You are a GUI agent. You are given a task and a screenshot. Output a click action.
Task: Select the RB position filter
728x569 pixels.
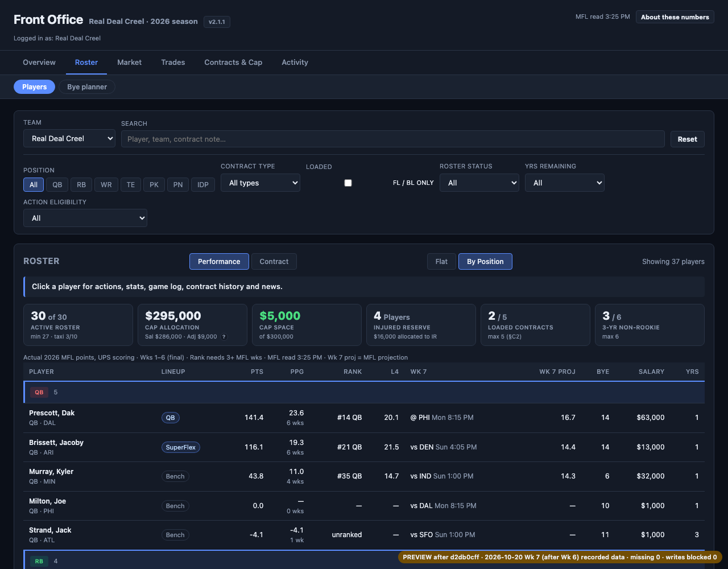point(81,185)
